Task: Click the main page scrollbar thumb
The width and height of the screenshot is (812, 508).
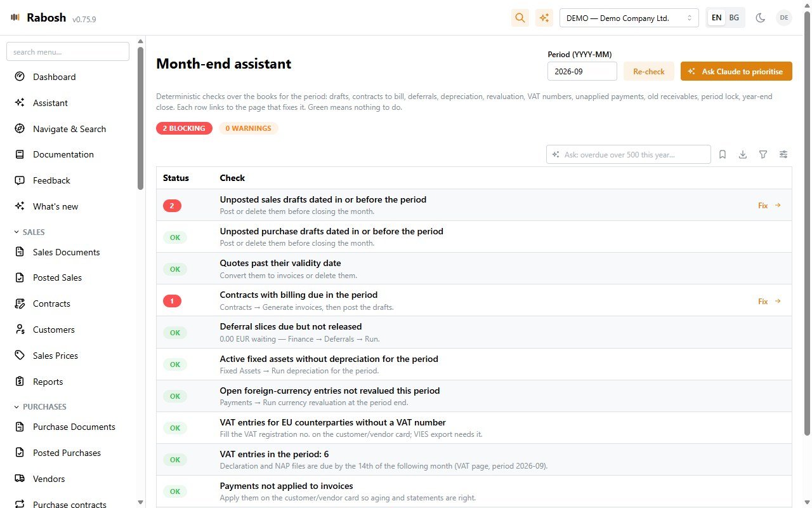Action: [x=808, y=222]
